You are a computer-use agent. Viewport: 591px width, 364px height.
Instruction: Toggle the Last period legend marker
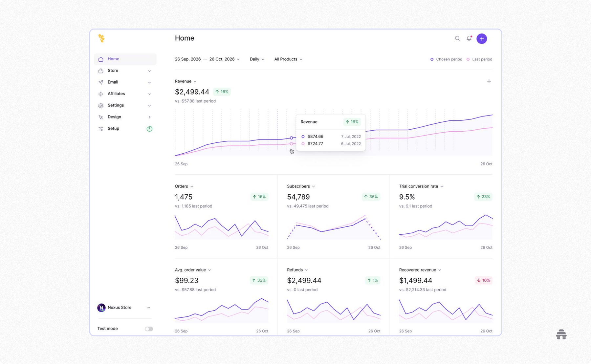pyautogui.click(x=468, y=59)
